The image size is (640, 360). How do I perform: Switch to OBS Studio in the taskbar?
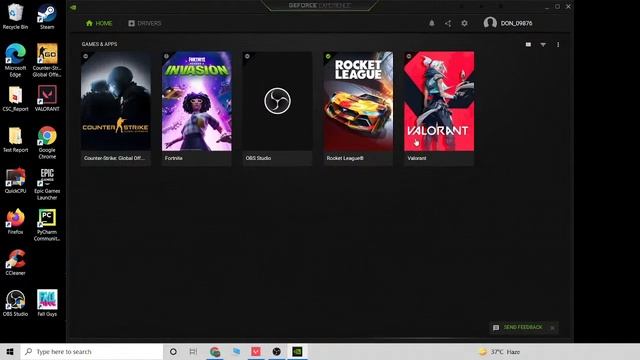click(x=276, y=351)
